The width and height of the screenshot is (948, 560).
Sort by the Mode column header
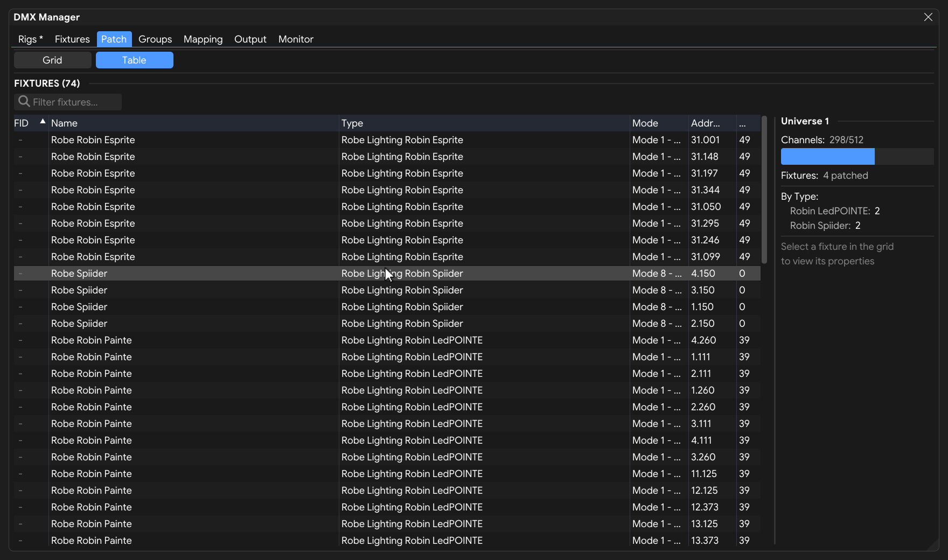click(659, 123)
